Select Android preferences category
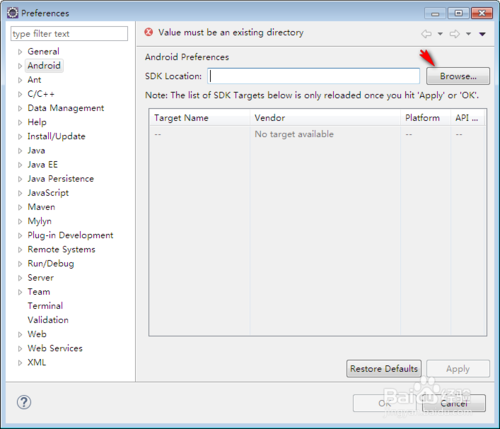Viewport: 500px width, 429px height. click(x=44, y=66)
